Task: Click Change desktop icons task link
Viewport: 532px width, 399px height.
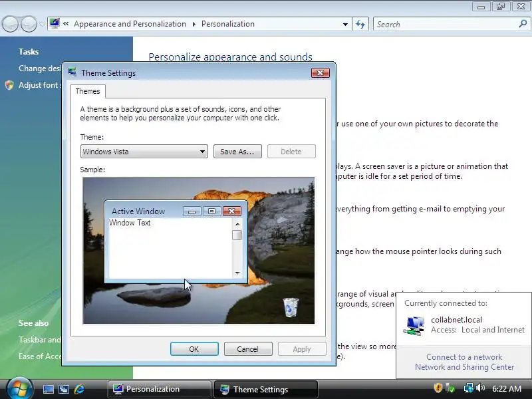Action: click(x=40, y=68)
